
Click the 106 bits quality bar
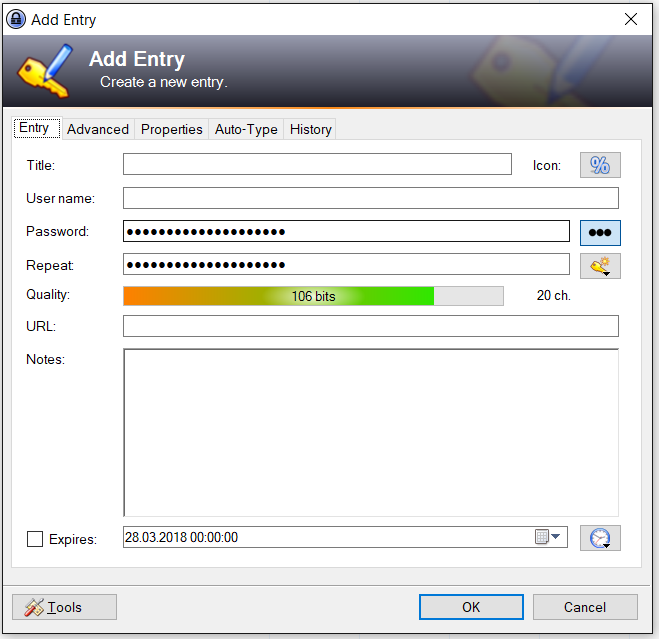coord(313,296)
